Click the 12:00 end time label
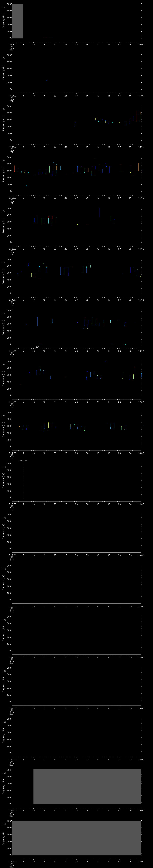Viewport: 153px width, 868px height. tap(141, 147)
